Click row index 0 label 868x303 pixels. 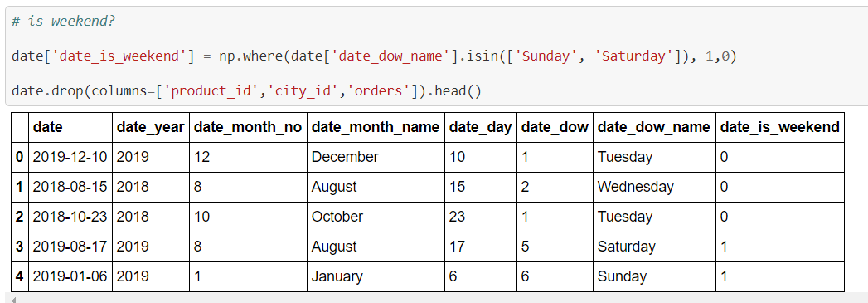[x=20, y=158]
